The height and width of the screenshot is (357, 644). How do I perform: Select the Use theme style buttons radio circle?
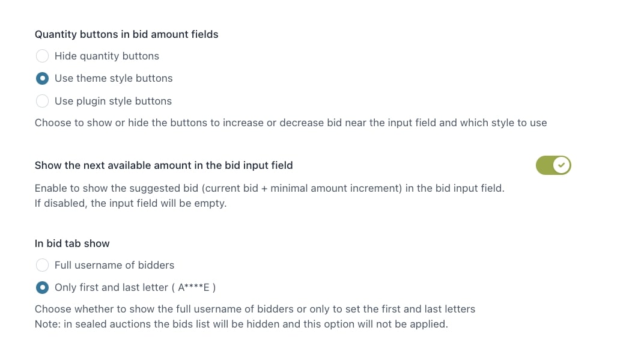pos(42,79)
